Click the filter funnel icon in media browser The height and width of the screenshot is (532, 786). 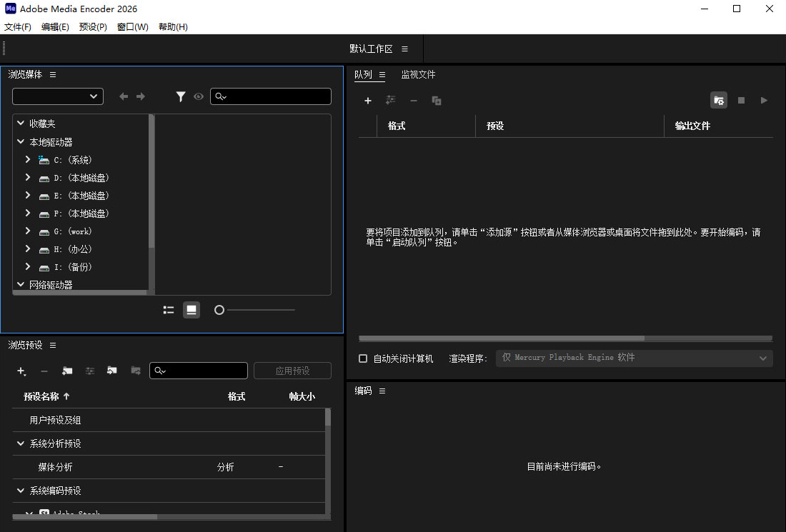click(x=181, y=96)
